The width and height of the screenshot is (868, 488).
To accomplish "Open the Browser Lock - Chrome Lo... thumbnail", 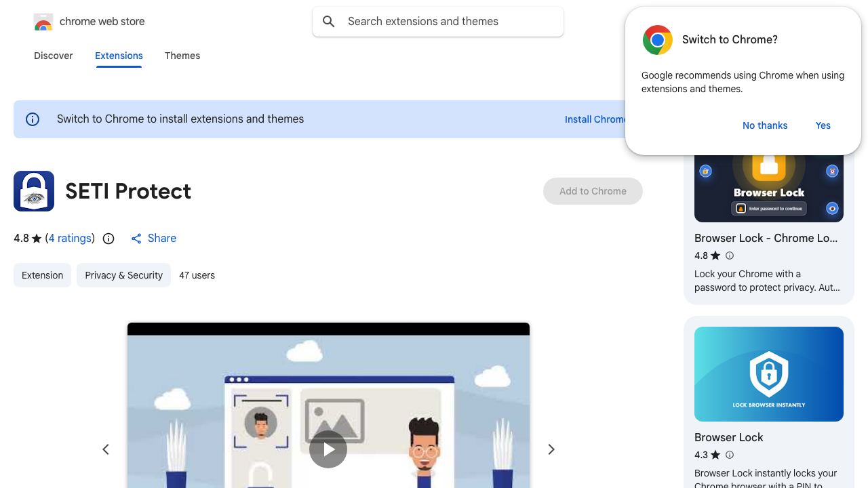I will click(x=769, y=187).
